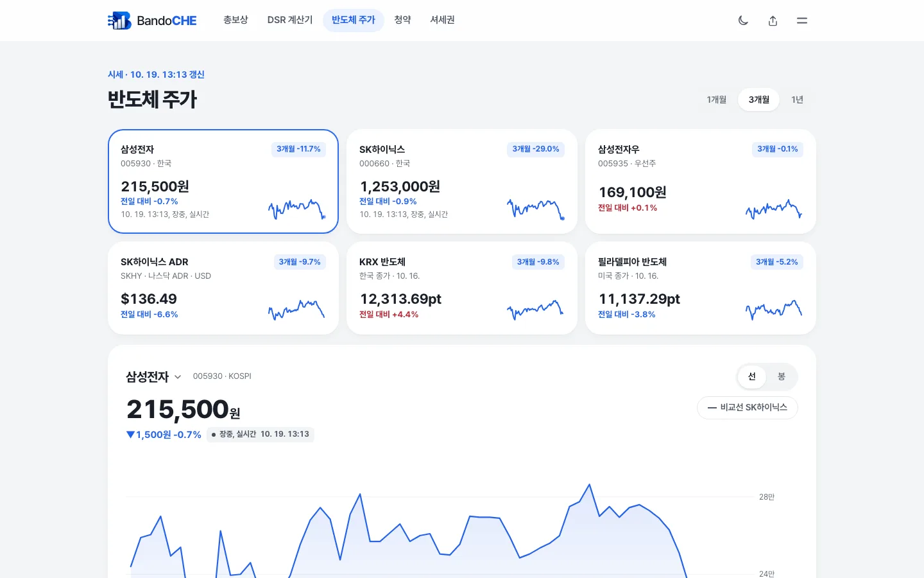Select the 1개월 period option
924x578 pixels.
click(x=717, y=100)
